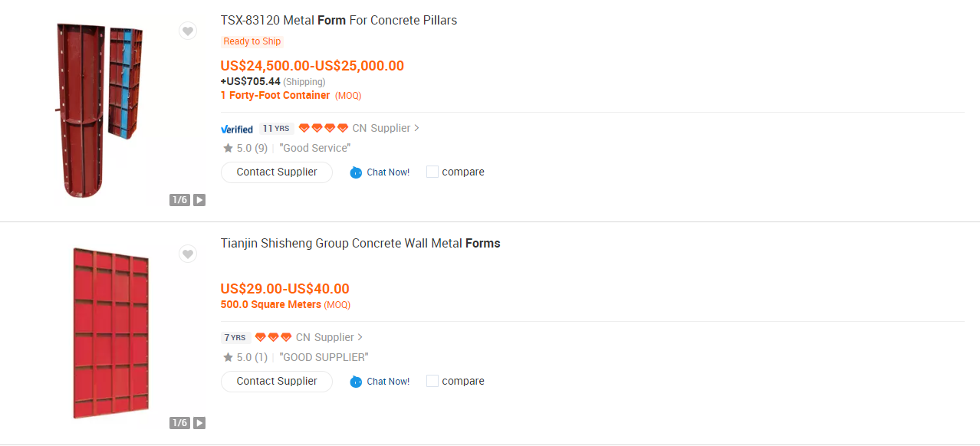The width and height of the screenshot is (980, 446).
Task: Open the red wall panel product image
Action: pyautogui.click(x=111, y=333)
